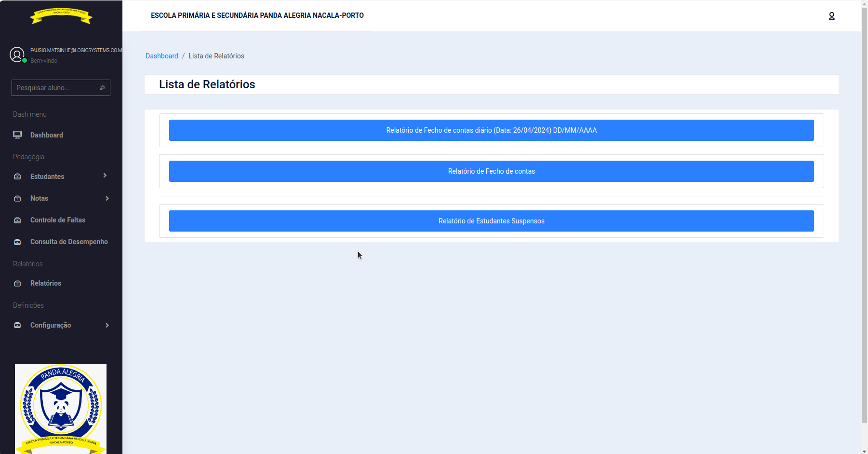This screenshot has width=868, height=454.
Task: Focus the Pesquisar aluno search field
Action: pyautogui.click(x=55, y=88)
